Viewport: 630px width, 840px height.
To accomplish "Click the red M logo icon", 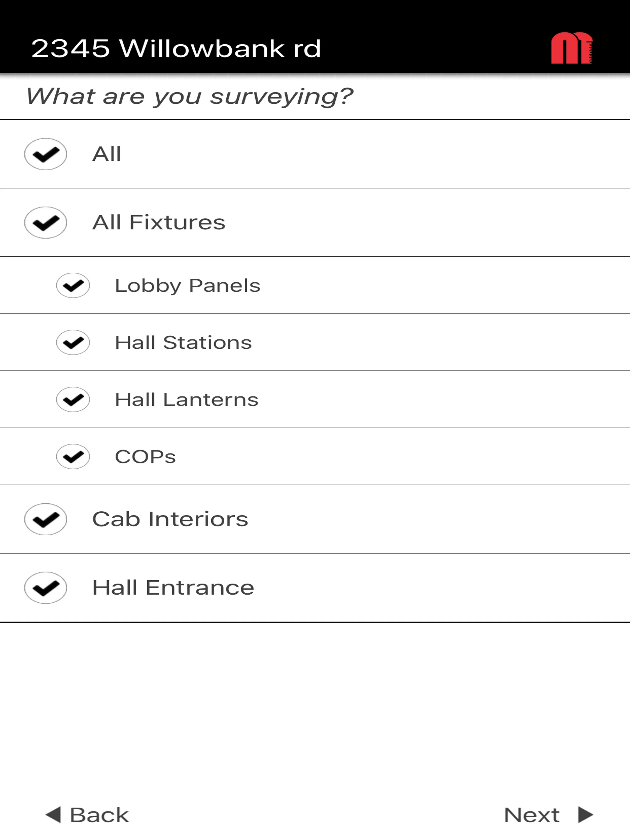I will 572,48.
